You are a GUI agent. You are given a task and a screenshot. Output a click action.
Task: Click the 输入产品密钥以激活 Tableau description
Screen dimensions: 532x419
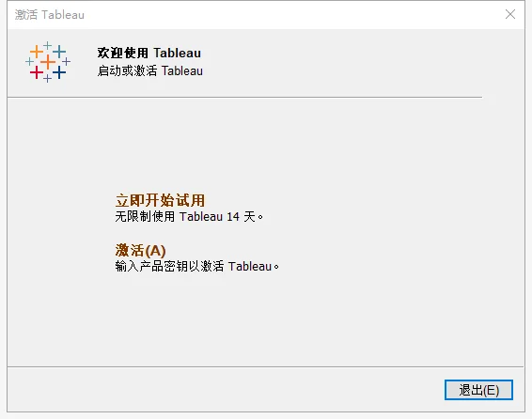coord(197,266)
